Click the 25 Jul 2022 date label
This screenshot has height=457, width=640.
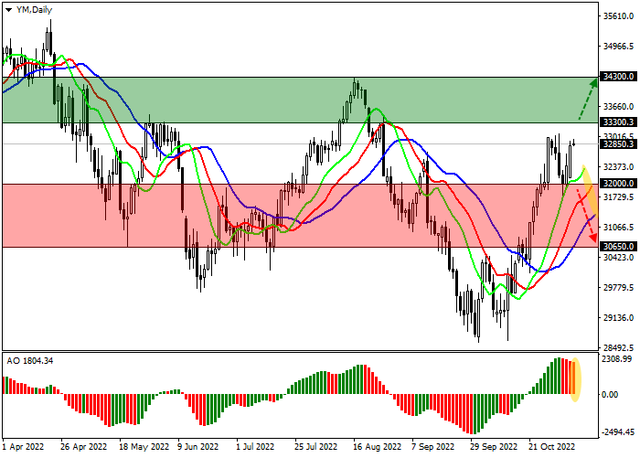pyautogui.click(x=316, y=447)
